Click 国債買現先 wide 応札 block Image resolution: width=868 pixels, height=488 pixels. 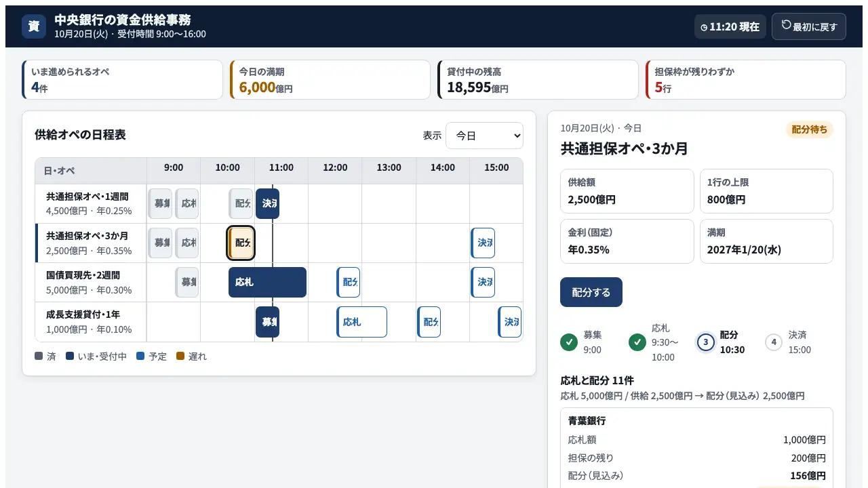click(x=267, y=282)
